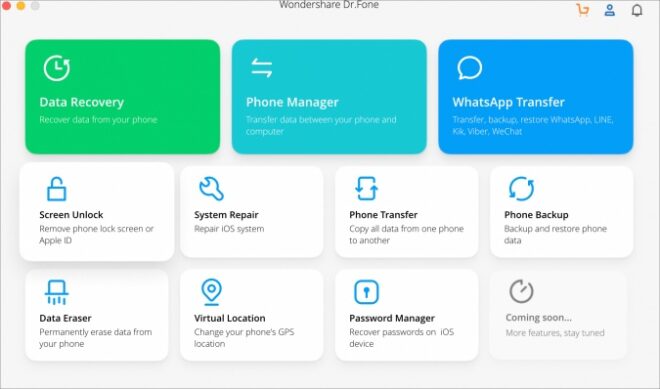Select the Data Eraser label
660x389 pixels.
coord(65,318)
